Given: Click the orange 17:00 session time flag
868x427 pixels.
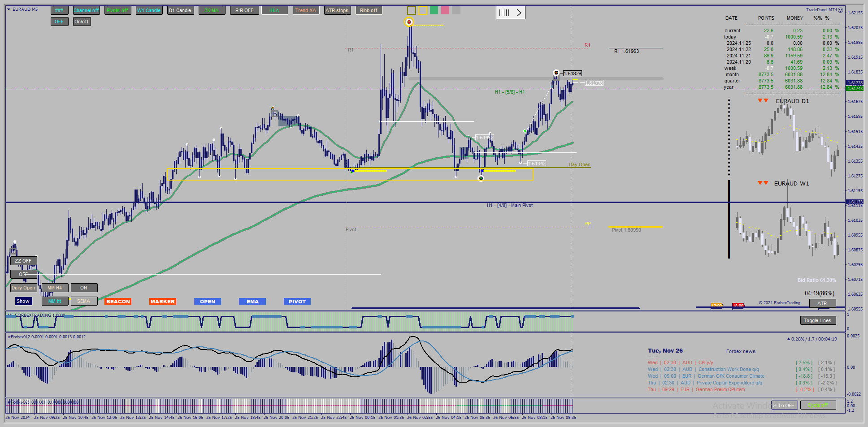Looking at the screenshot, I should tap(716, 306).
